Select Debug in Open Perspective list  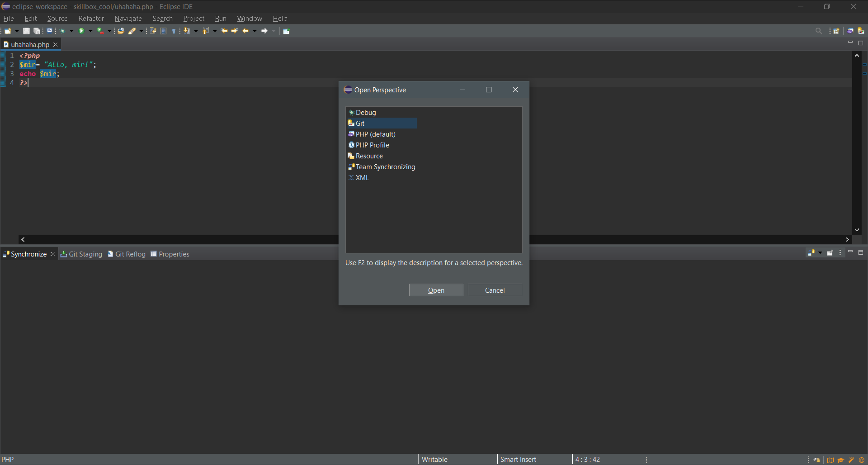(362, 112)
